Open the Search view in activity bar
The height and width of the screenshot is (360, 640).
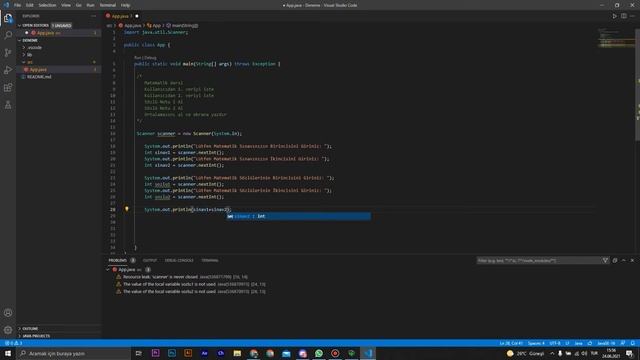(x=8, y=35)
